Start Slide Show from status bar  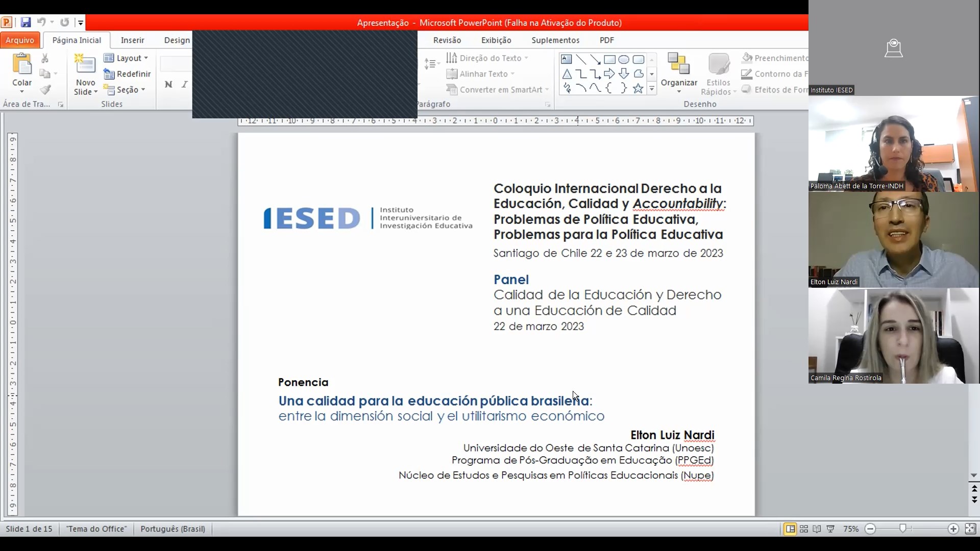[x=830, y=529]
